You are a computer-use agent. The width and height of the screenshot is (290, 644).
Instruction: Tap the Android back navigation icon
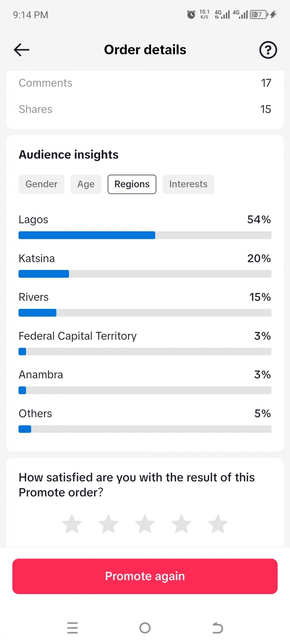217,628
